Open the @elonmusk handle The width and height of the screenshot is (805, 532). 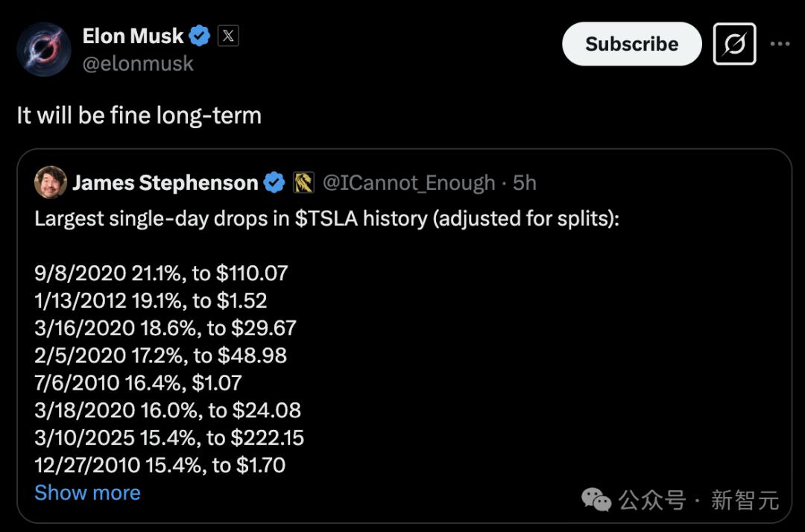138,63
